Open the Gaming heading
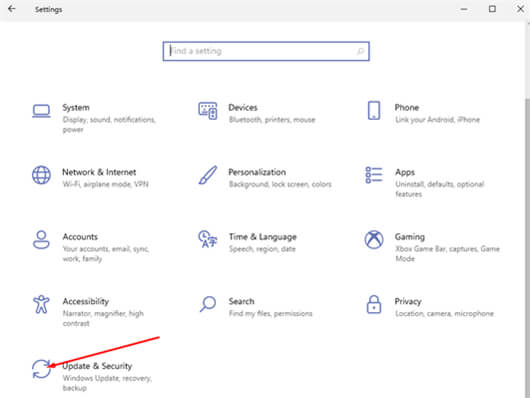The image size is (530, 398). coord(410,237)
